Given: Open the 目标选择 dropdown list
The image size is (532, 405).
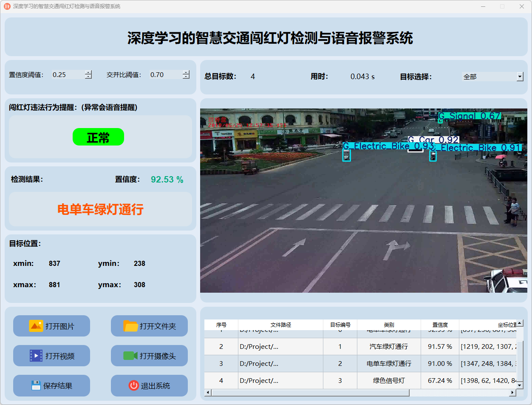Looking at the screenshot, I should 520,77.
